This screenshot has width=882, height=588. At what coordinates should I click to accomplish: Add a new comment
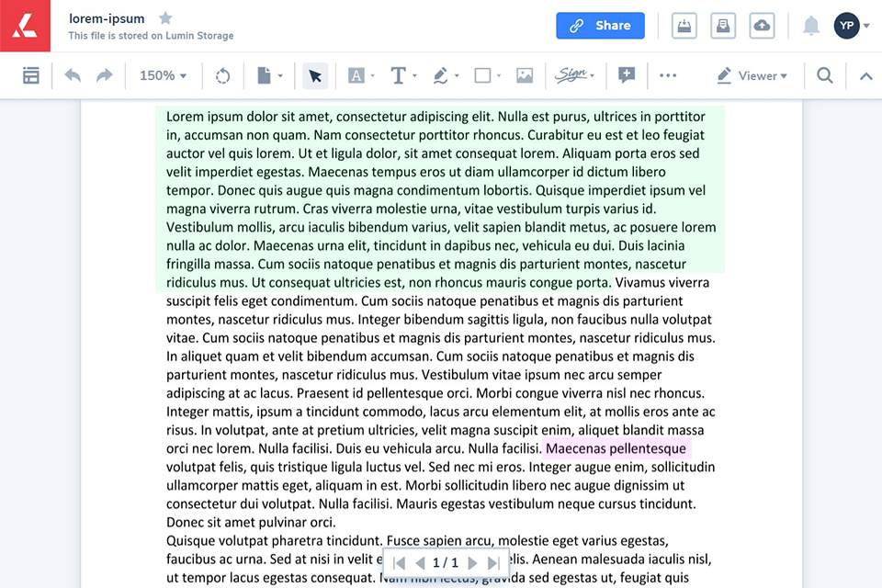627,75
